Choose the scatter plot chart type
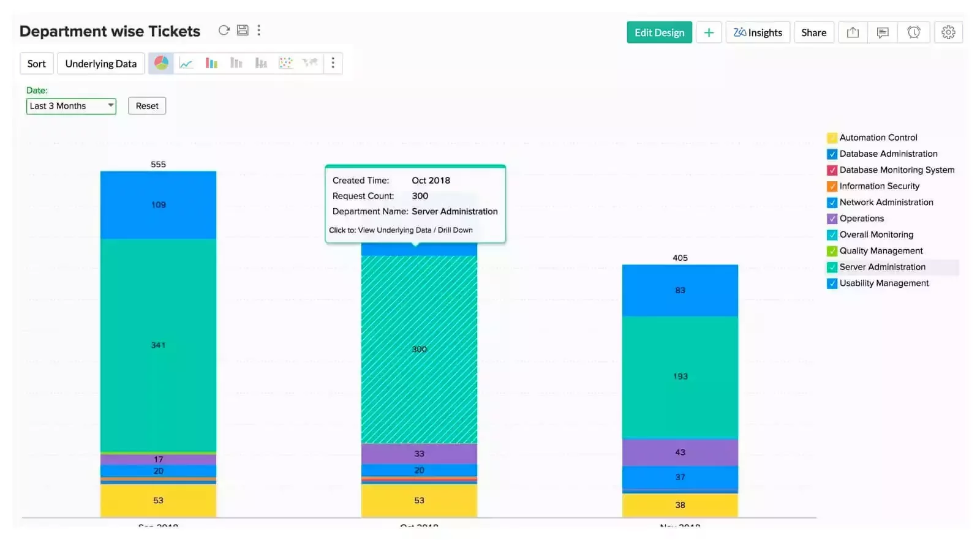The image size is (980, 540). tap(285, 63)
